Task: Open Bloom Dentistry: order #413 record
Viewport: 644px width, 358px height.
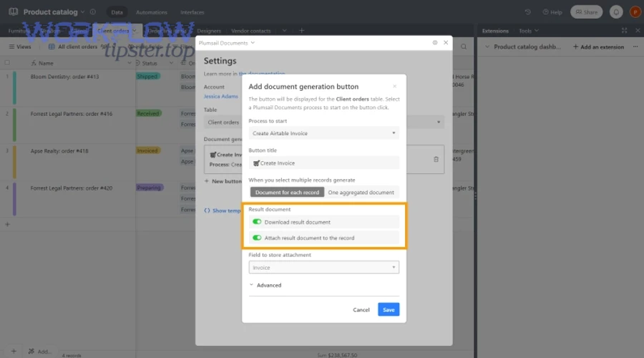Action: [x=64, y=77]
